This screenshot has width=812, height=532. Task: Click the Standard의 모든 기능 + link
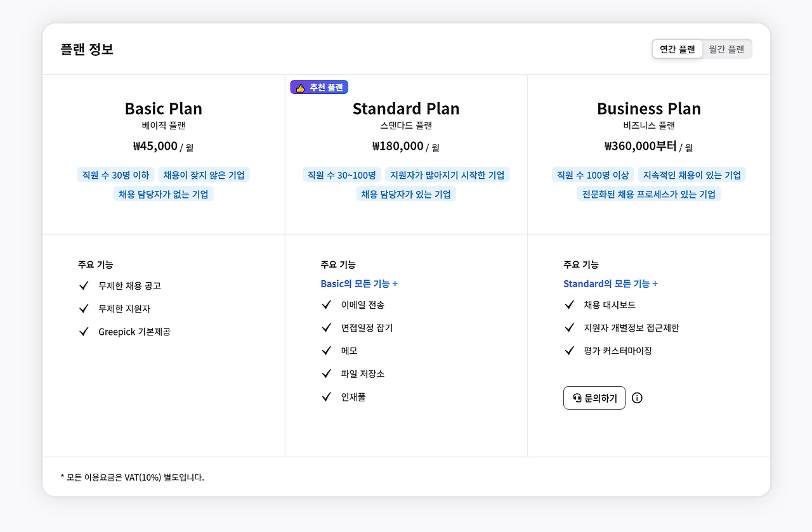click(x=610, y=283)
